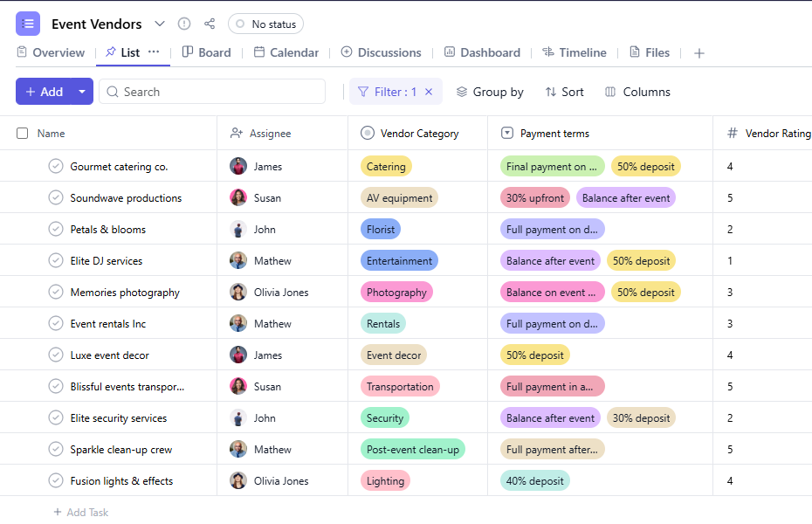Image resolution: width=812 pixels, height=524 pixels.
Task: Click Susan's avatar in Soundwave productions row
Action: [x=238, y=197]
